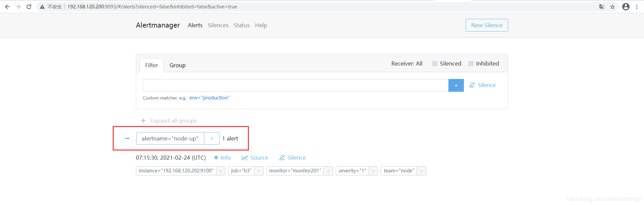Click Silence link beside filter box
644x205 pixels.
tap(482, 85)
